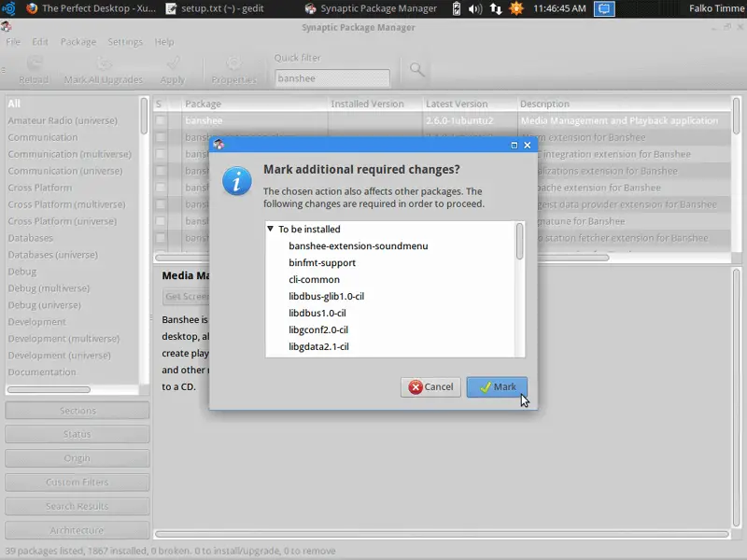
Task: Close the Mark changes dialog
Action: [x=528, y=146]
